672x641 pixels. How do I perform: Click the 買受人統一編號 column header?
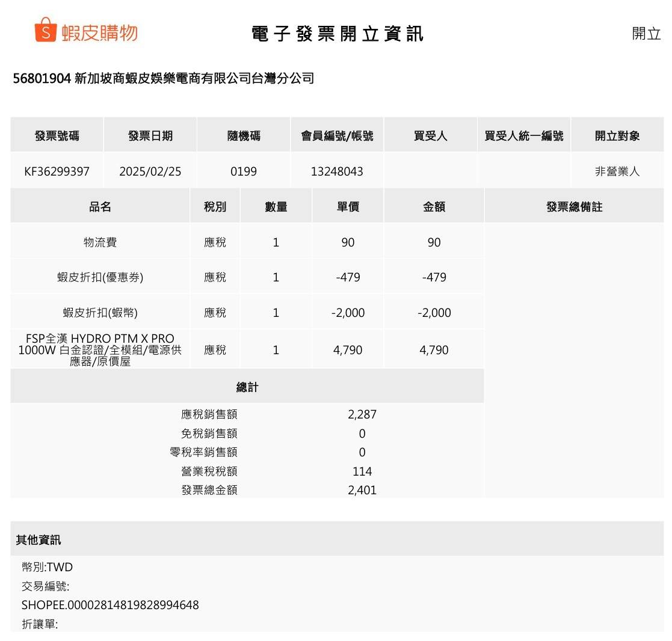point(524,136)
